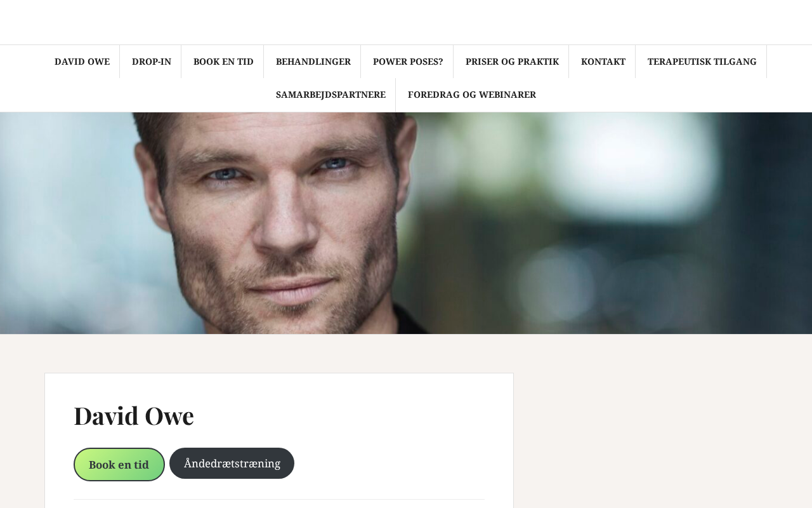
Task: Go to the DROP-IN page
Action: [x=151, y=62]
